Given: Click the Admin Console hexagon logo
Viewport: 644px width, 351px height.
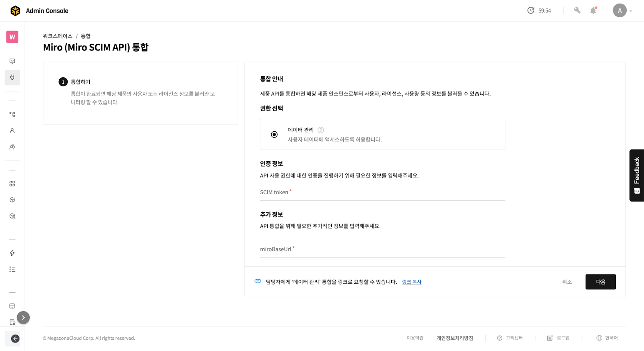Looking at the screenshot, I should point(15,11).
